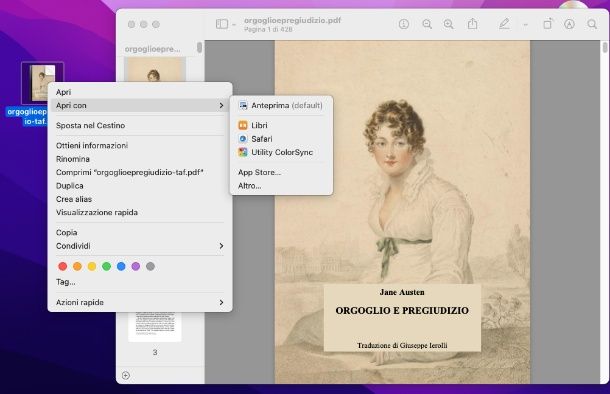
Task: Pick the purple tag color
Action: 136,266
